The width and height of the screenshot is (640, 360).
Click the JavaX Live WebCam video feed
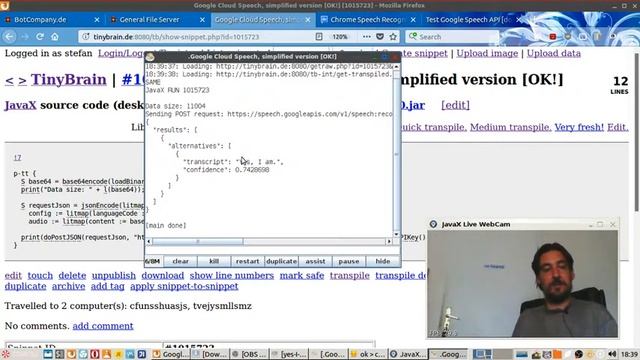coord(522,284)
